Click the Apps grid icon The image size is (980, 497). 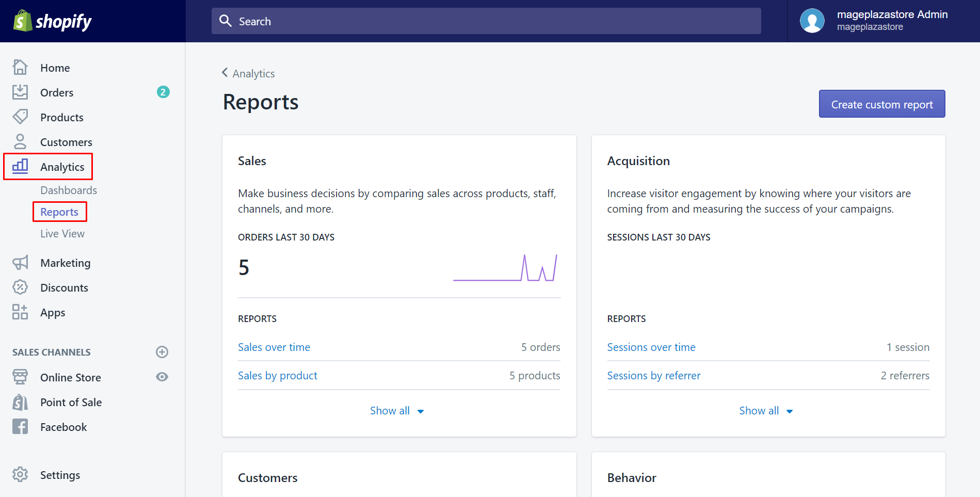[20, 312]
